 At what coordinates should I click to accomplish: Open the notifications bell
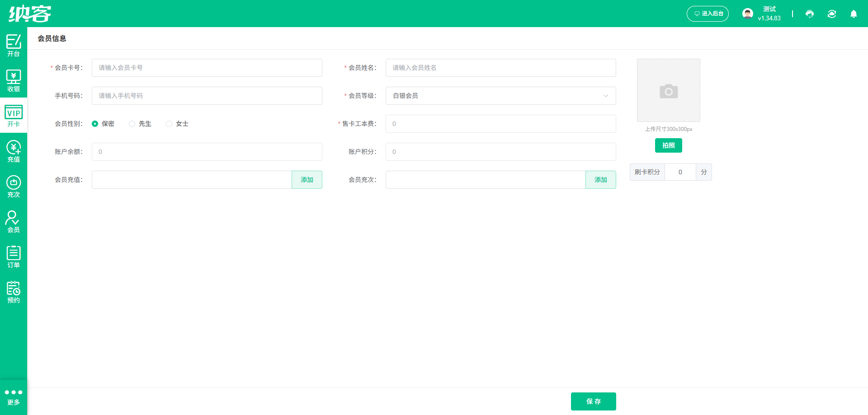pos(854,14)
